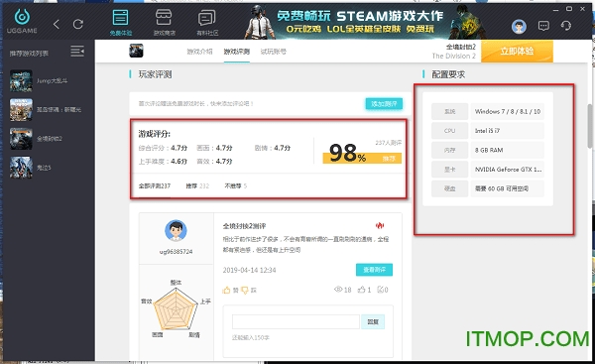Click the STEAM游戏大作 promotional banner
This screenshot has height=364, width=595.
click(364, 22)
